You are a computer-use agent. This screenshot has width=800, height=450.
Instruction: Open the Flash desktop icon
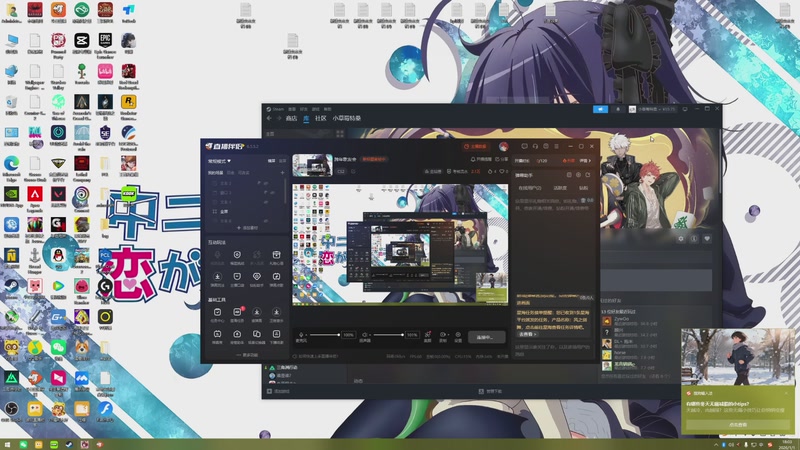click(105, 409)
